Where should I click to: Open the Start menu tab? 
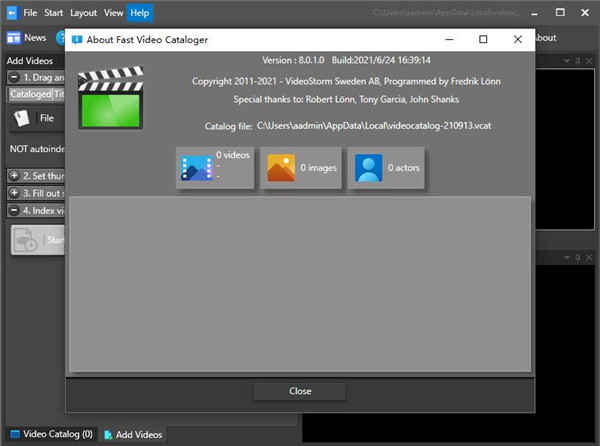[53, 13]
